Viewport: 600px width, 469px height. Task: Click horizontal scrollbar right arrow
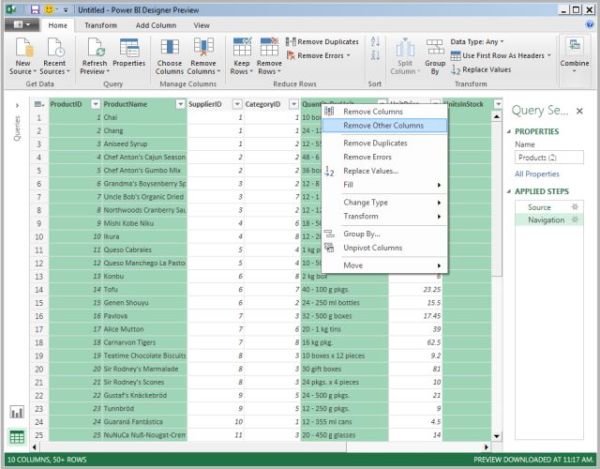[x=486, y=447]
